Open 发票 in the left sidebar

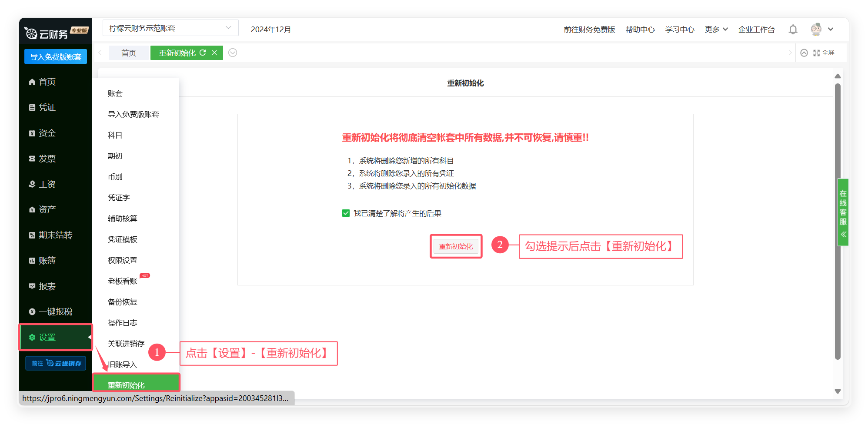point(47,159)
